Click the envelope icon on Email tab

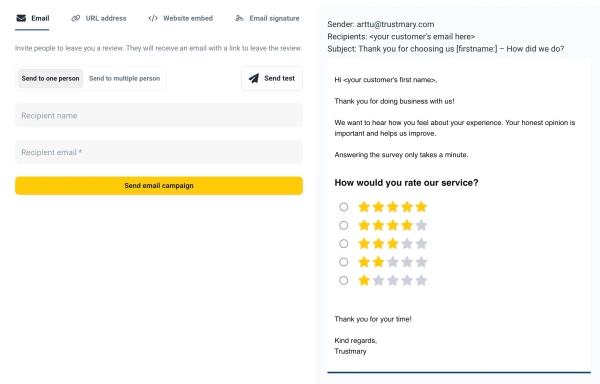tap(21, 18)
